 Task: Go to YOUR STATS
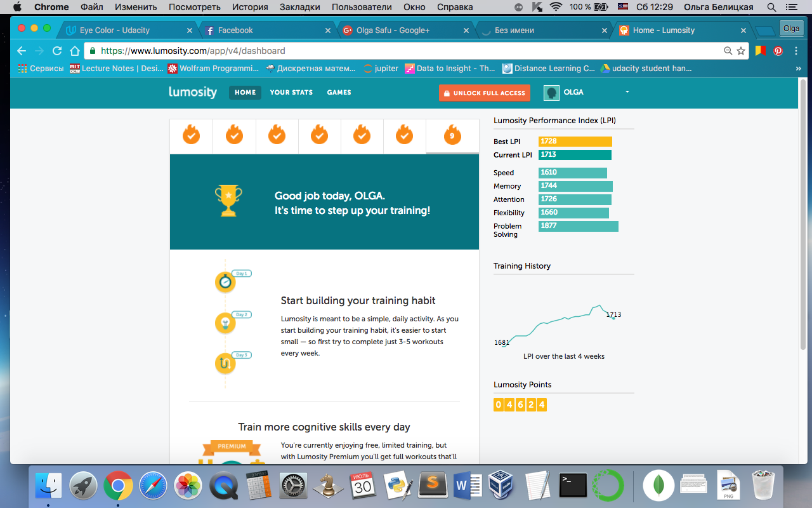tap(291, 93)
